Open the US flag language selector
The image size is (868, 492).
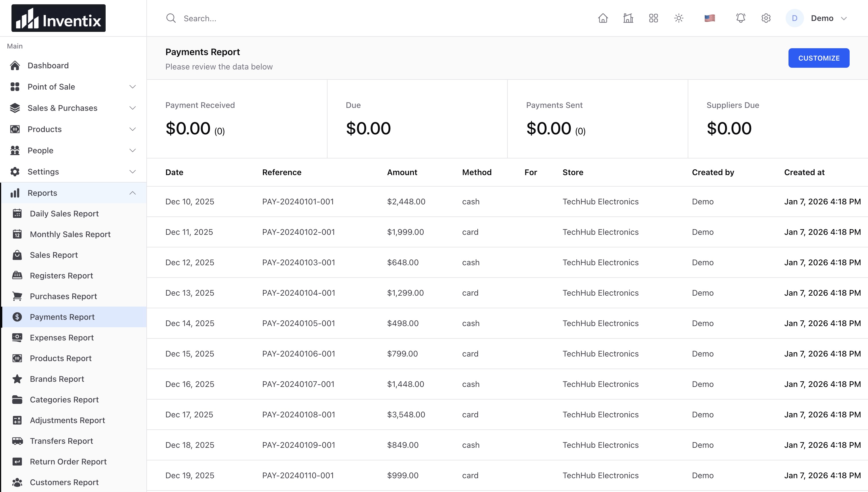pos(710,18)
